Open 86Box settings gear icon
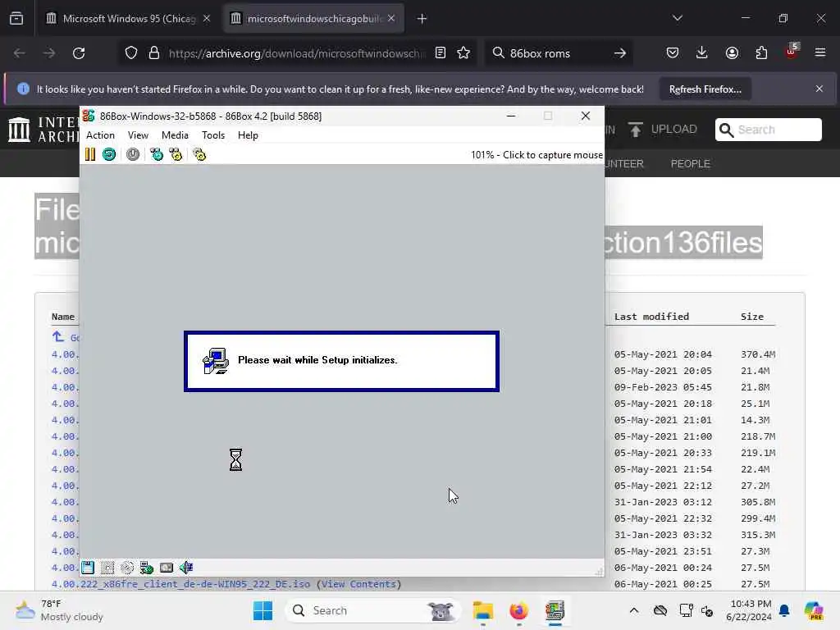Screen dimensions: 840x630 [200, 155]
